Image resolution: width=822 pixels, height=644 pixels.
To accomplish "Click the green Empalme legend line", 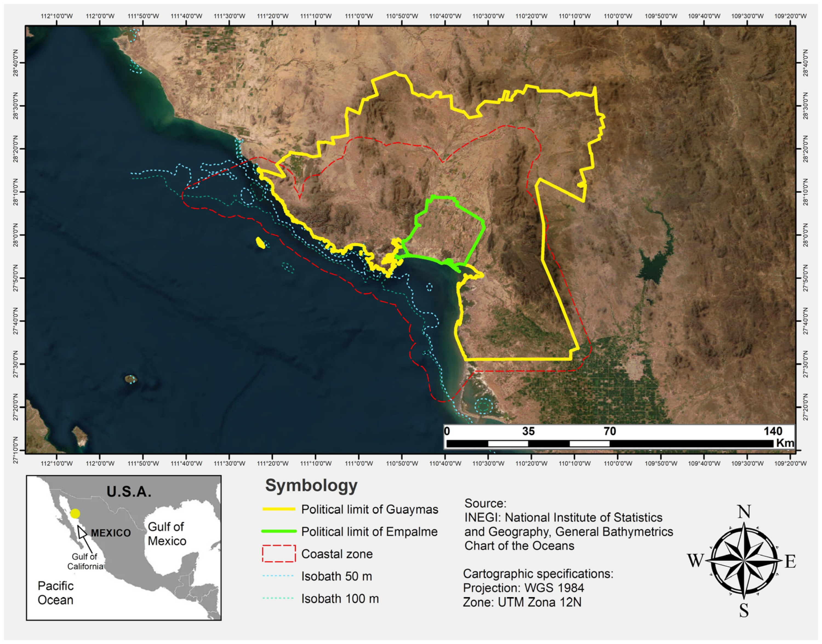I will click(x=279, y=531).
